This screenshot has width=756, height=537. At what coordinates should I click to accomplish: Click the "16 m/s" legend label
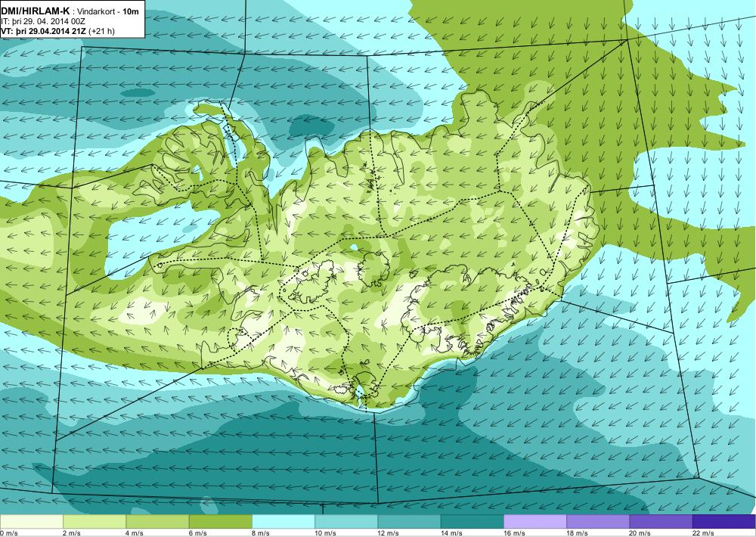click(514, 533)
